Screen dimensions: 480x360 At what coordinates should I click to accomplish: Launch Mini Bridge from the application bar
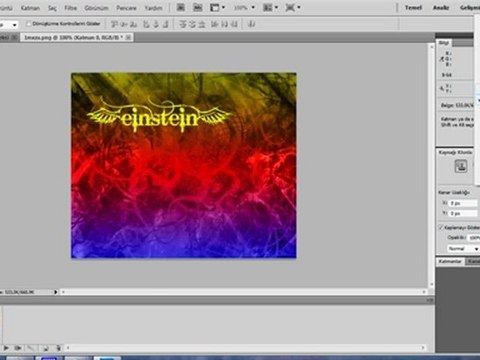198,7
